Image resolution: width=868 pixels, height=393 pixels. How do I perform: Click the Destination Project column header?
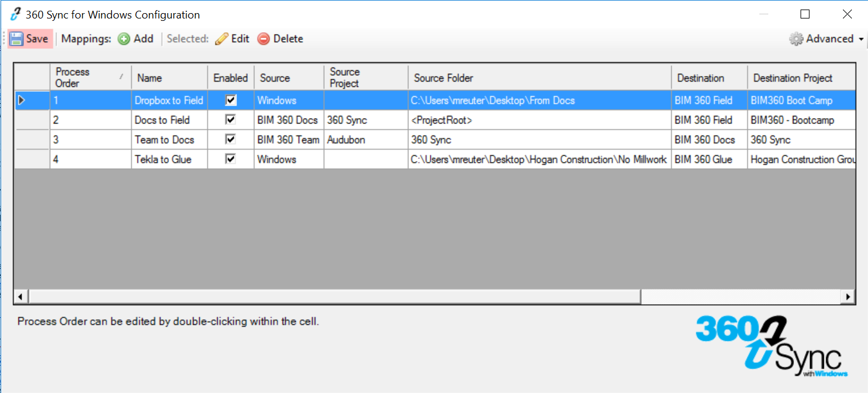[x=801, y=78]
